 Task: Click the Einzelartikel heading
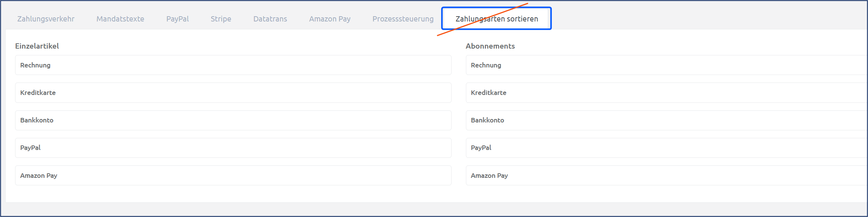tap(37, 46)
